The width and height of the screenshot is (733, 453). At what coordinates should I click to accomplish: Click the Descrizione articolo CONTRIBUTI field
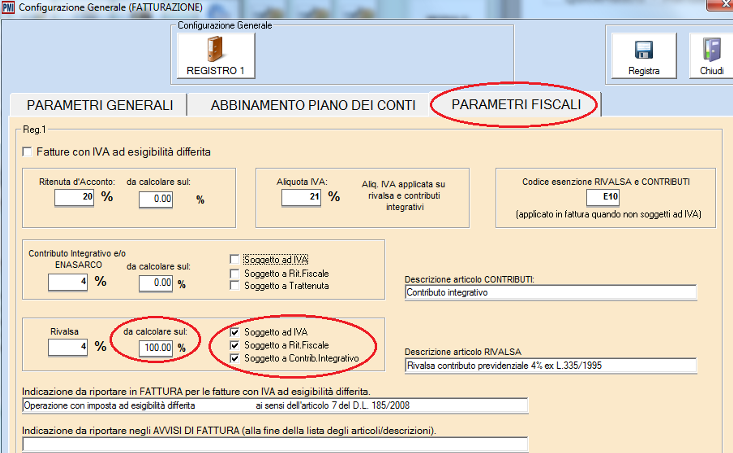point(551,293)
